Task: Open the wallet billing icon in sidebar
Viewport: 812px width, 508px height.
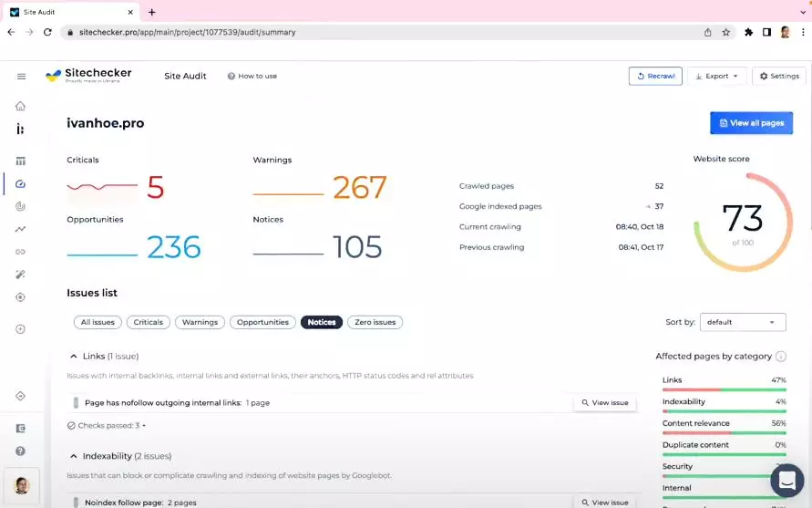Action: click(x=20, y=429)
